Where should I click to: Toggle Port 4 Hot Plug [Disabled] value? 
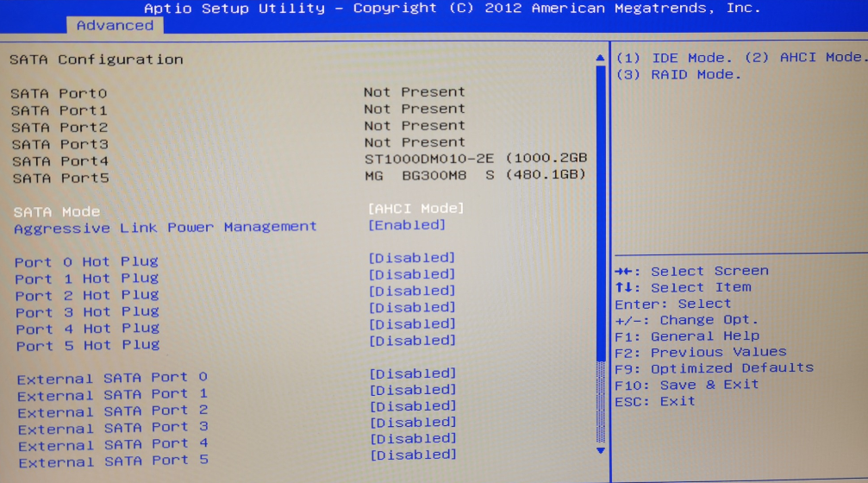pos(412,324)
